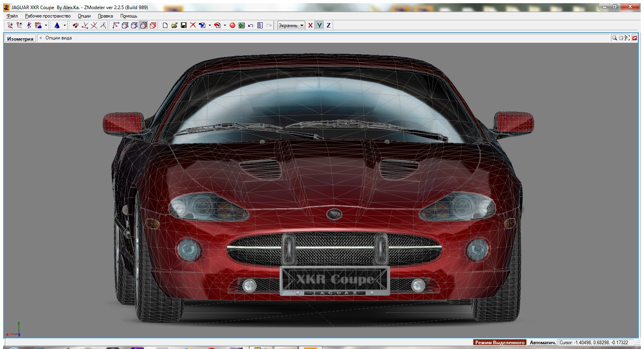Select the zoom magnifier view tool
Screen dimensions: 644x349
pos(614,38)
